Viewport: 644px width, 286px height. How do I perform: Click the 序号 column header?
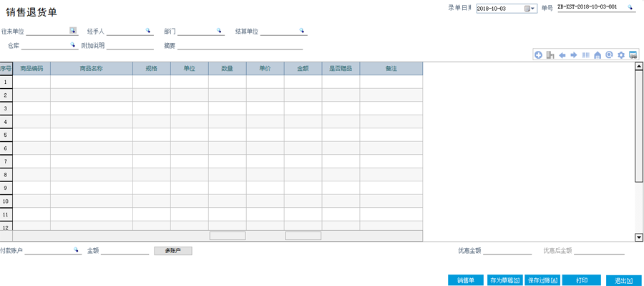pyautogui.click(x=6, y=69)
